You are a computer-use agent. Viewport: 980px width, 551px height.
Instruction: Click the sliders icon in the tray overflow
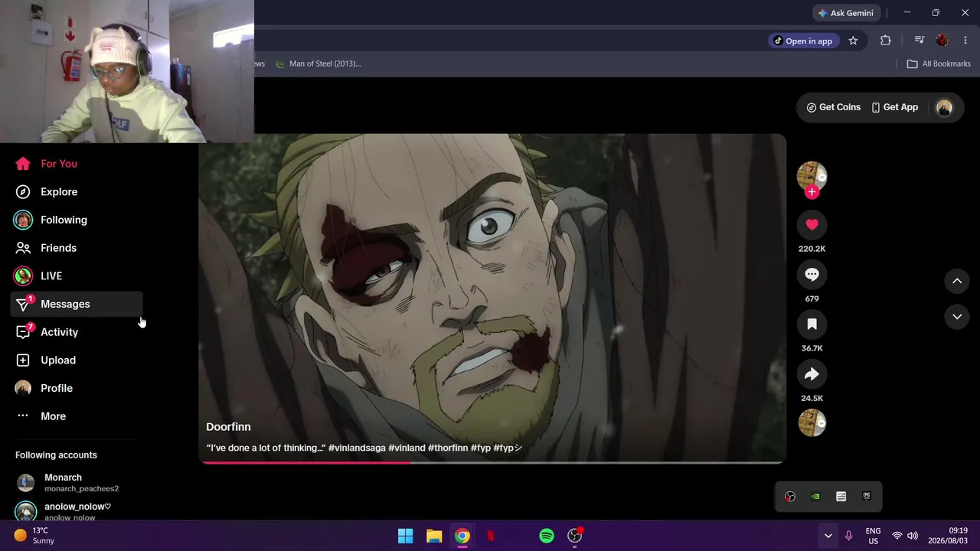pos(841,497)
